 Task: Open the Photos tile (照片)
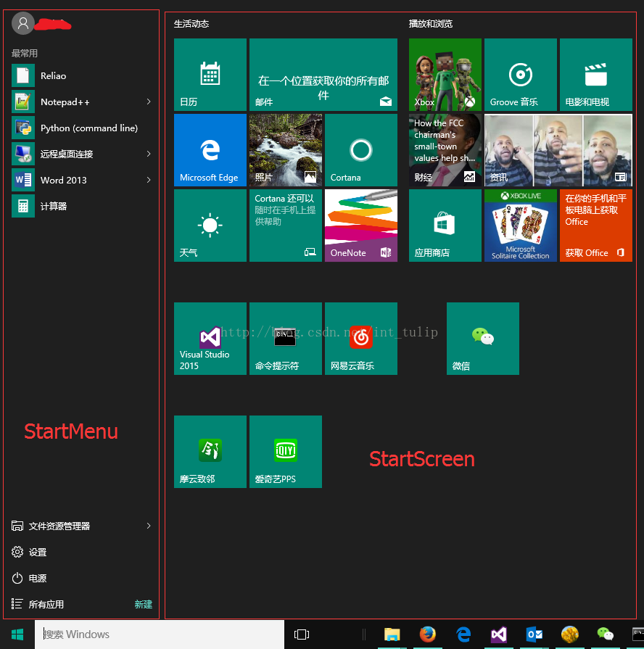click(286, 150)
